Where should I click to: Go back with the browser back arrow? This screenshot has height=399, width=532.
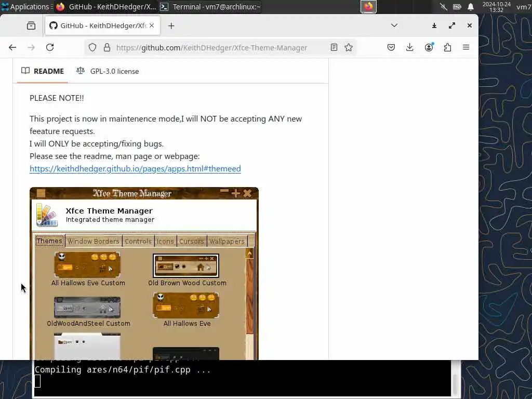pos(12,47)
